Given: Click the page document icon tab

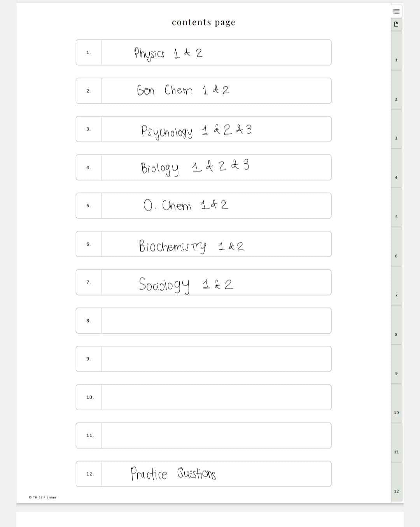Looking at the screenshot, I should pyautogui.click(x=396, y=25).
